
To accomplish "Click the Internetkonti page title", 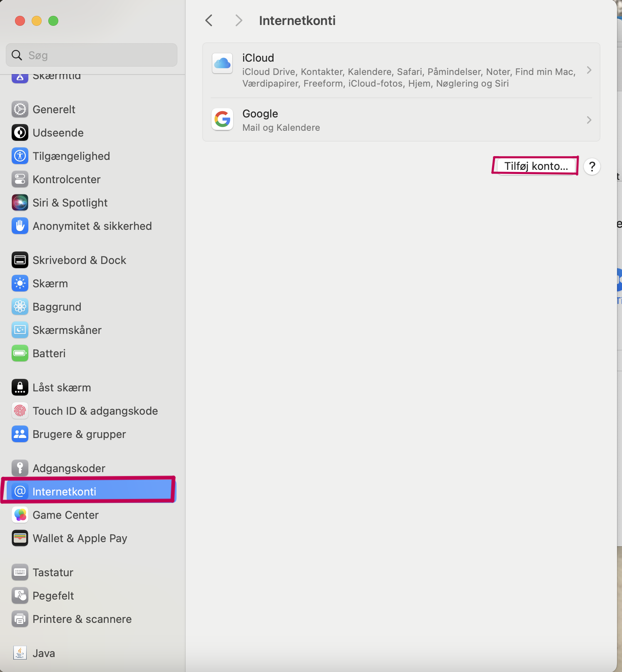I will [297, 20].
